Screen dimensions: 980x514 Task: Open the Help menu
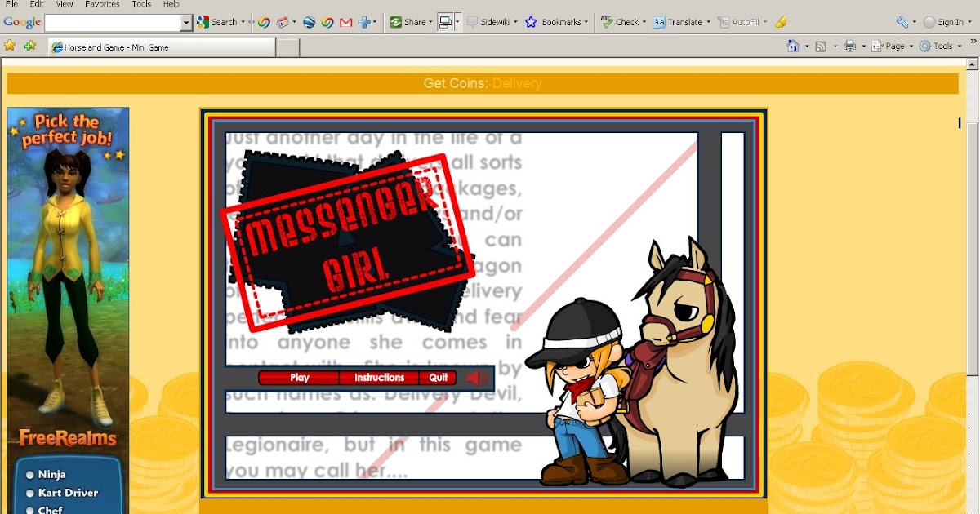(x=171, y=4)
